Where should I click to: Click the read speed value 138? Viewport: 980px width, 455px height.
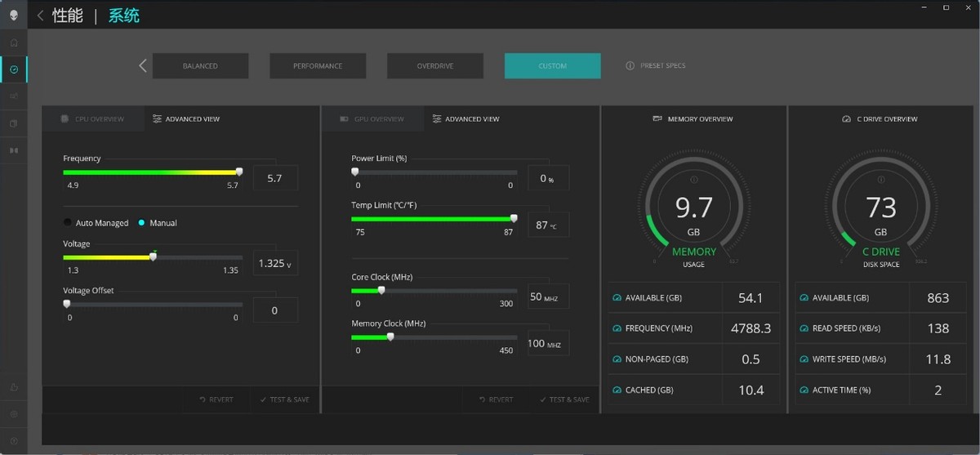click(938, 328)
